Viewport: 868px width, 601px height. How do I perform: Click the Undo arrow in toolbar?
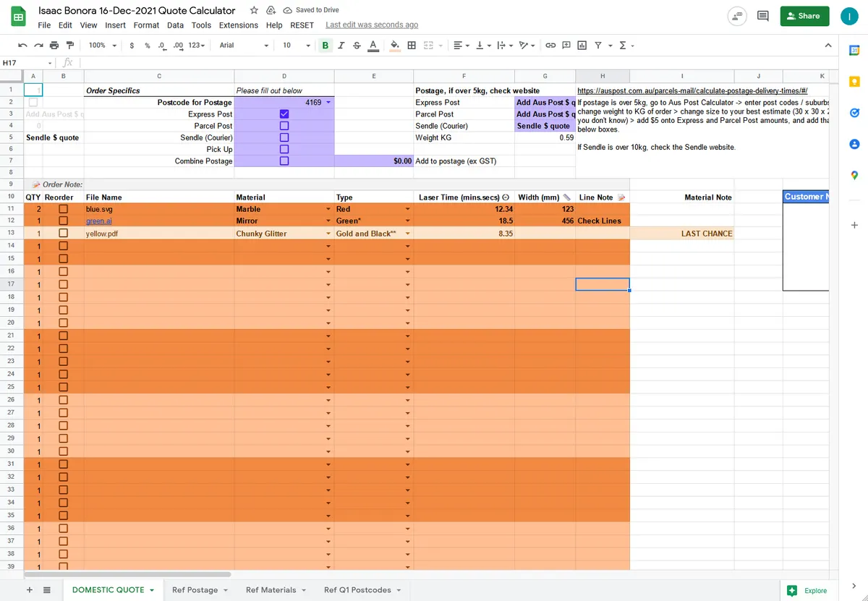22,45
